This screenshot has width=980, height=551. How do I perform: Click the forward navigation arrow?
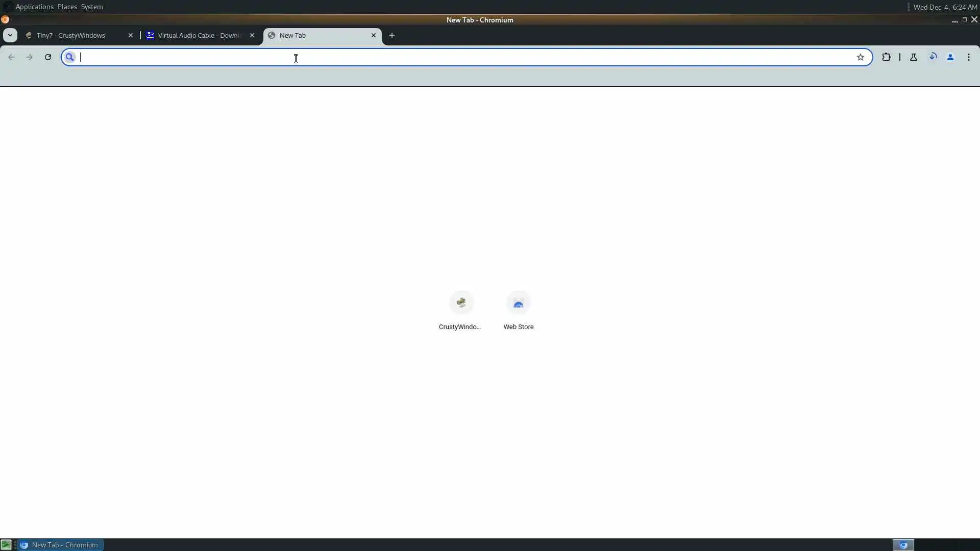(x=29, y=57)
